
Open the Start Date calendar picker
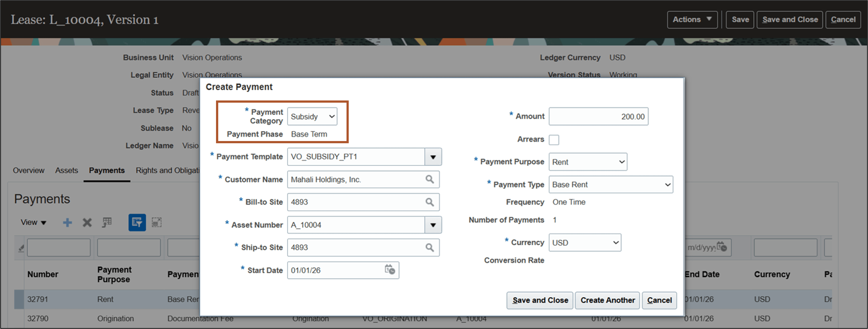point(390,270)
